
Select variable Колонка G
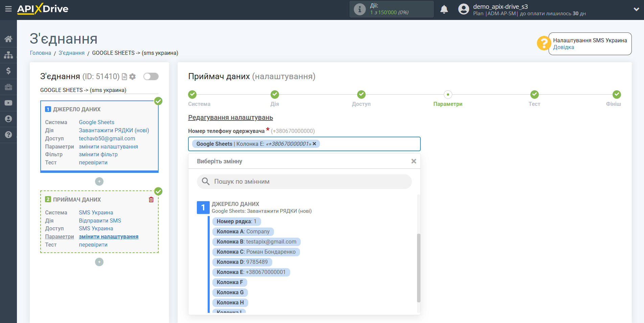tap(230, 293)
